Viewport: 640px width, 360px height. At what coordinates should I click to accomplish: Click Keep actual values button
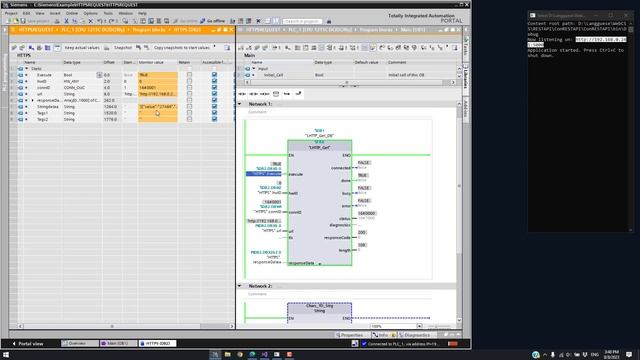82,48
